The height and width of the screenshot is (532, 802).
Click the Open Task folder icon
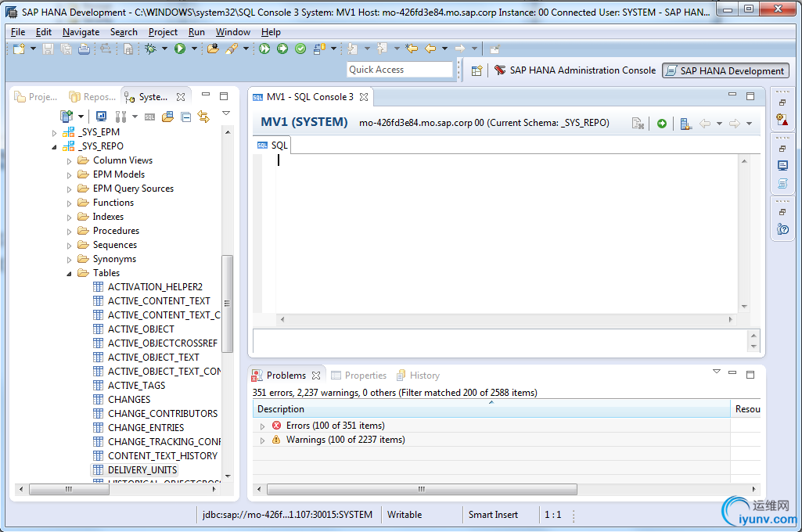(214, 49)
